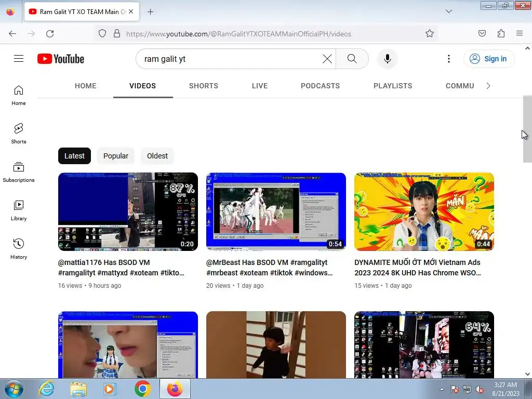
Task: Open the Firefox application menu
Action: tap(520, 34)
